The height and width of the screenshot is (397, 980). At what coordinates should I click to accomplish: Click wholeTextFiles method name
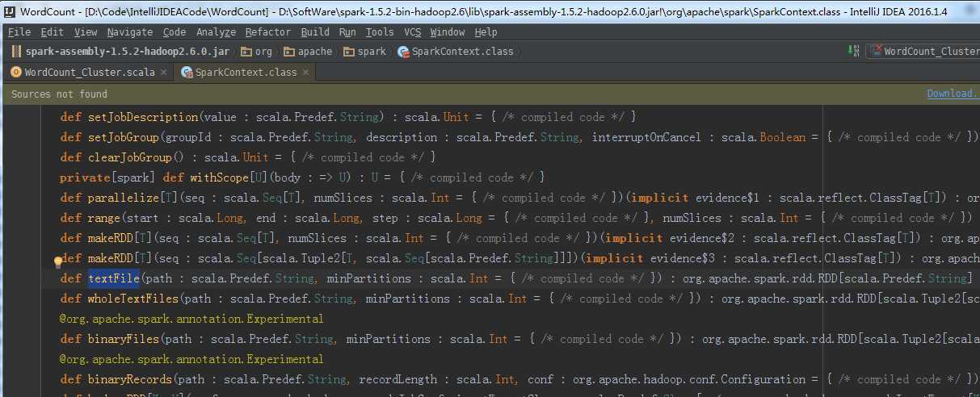[133, 299]
